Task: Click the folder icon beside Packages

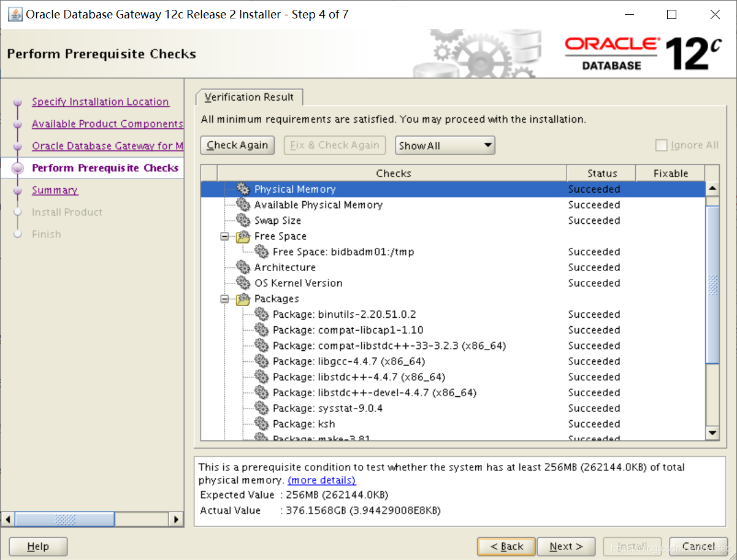Action: (243, 299)
